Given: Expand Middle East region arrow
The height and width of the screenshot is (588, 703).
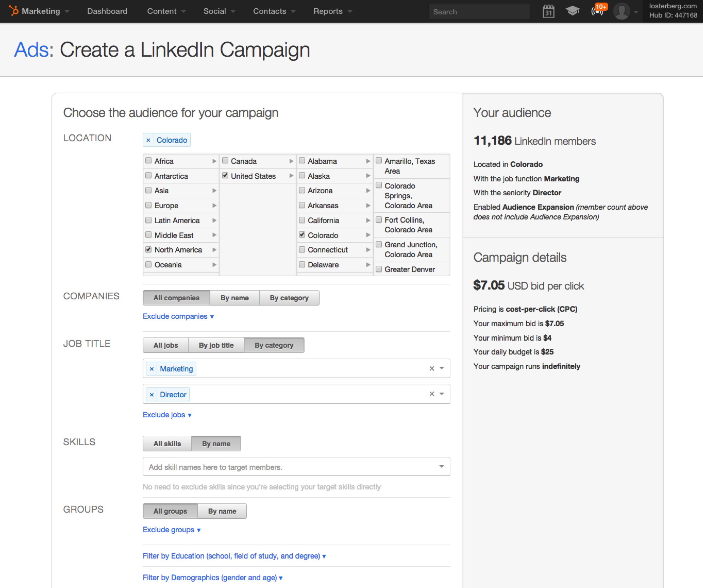Looking at the screenshot, I should (x=214, y=235).
